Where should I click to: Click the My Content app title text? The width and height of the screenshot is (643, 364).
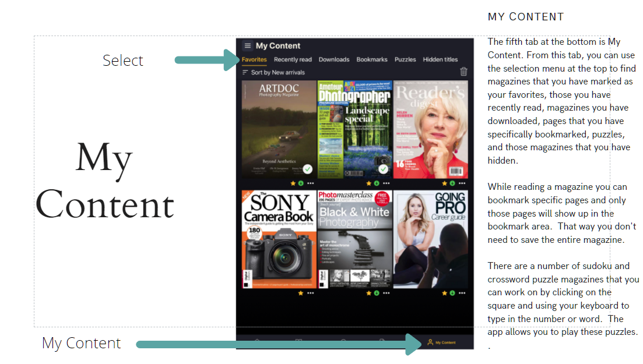tap(278, 46)
